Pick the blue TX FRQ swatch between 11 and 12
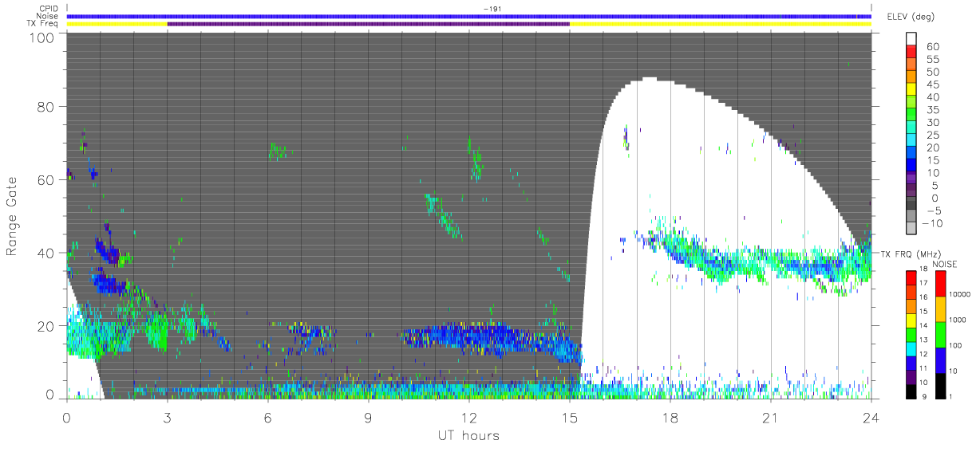 coord(911,364)
